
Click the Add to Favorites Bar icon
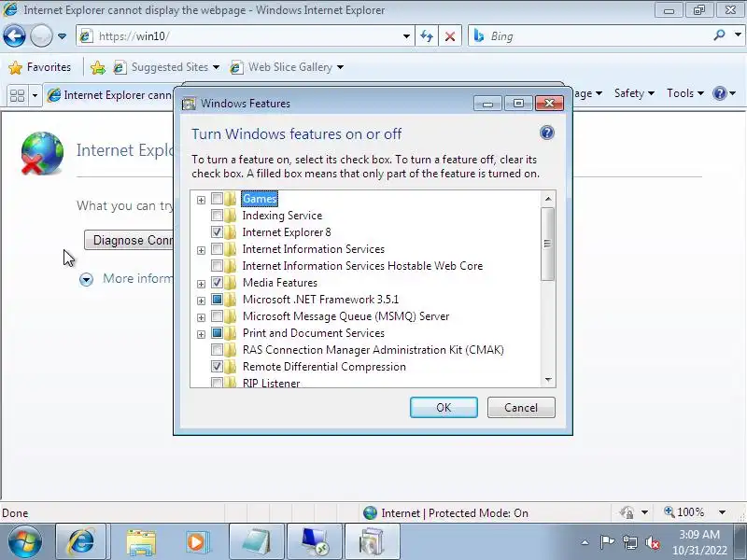click(98, 67)
